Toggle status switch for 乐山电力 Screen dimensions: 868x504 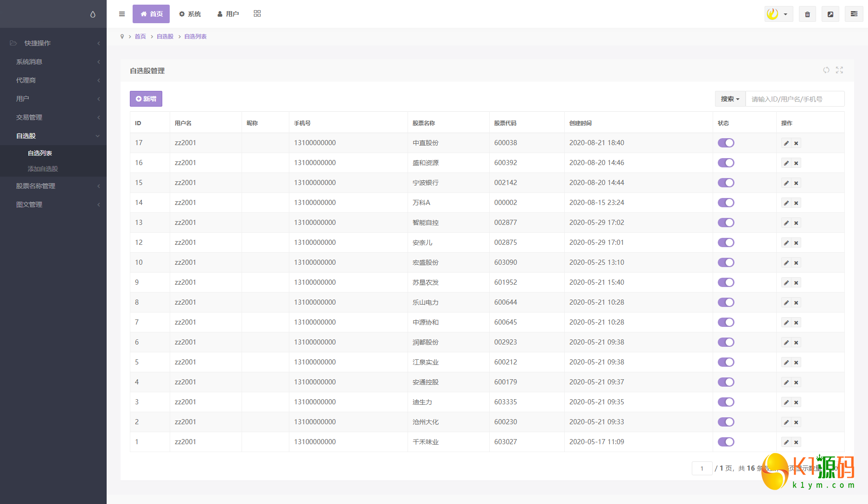(726, 302)
